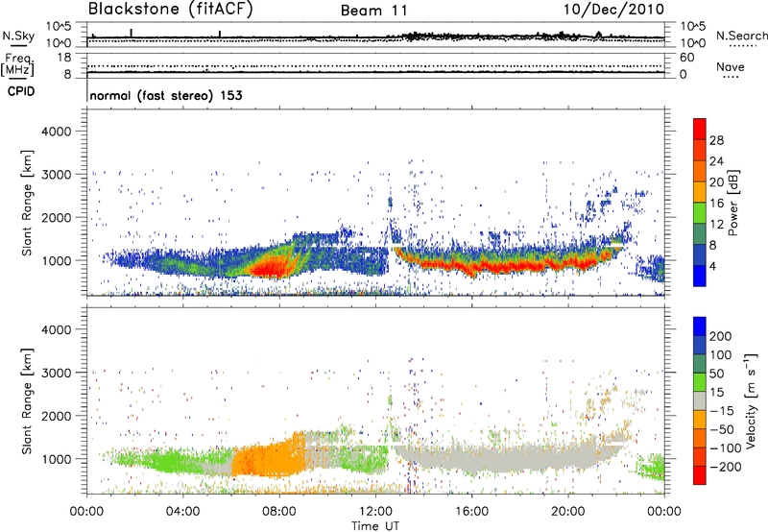Image resolution: width=768 pixels, height=532 pixels.
Task: Click the "-15" label on the Velocity colorbar
Action: click(x=722, y=410)
